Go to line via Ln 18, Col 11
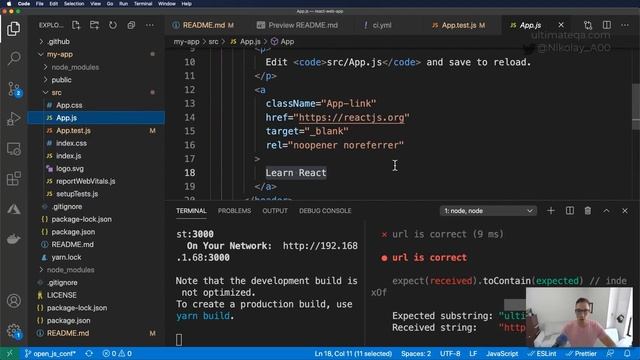Viewport: 640px width, 360px height. pos(353,353)
